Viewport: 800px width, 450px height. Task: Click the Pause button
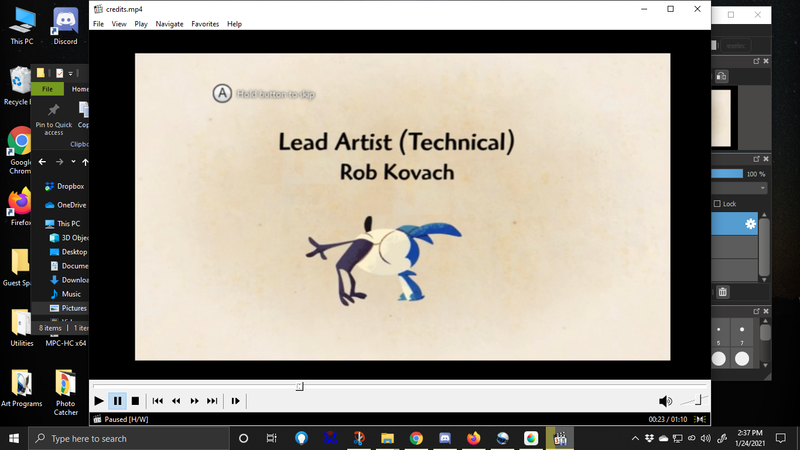(x=117, y=401)
